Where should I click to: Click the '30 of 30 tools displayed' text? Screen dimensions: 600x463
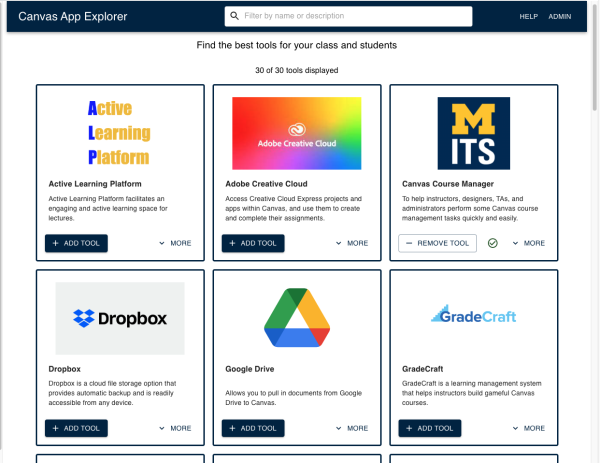coord(297,70)
